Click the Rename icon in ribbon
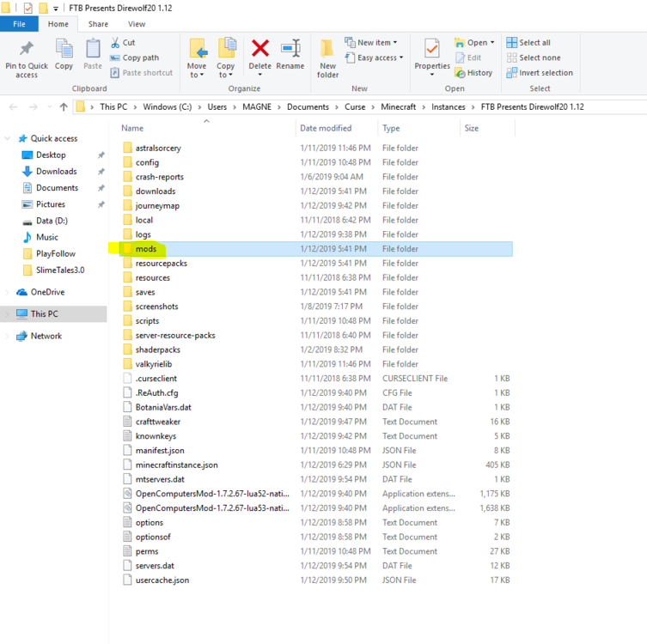 (290, 50)
